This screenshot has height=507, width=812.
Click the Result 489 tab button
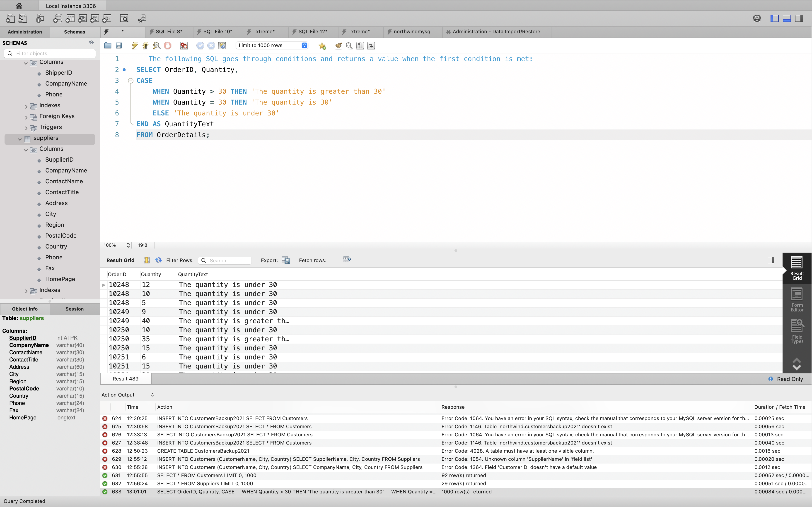[126, 379]
